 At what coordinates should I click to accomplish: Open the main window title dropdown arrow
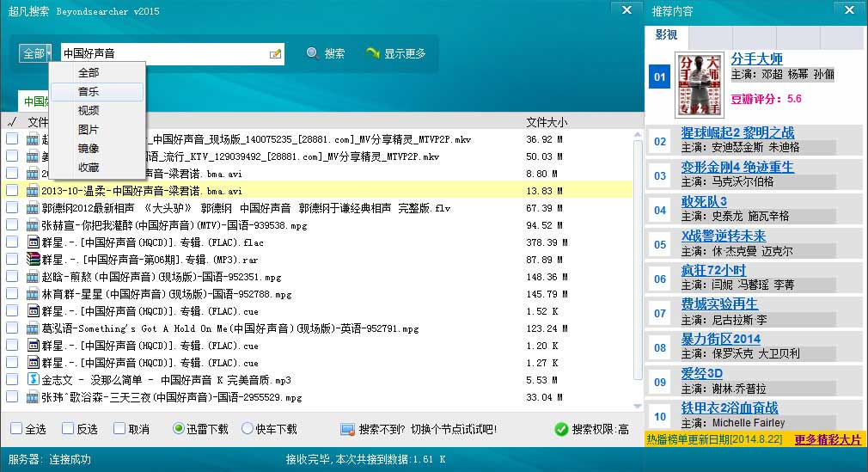tap(626, 9)
